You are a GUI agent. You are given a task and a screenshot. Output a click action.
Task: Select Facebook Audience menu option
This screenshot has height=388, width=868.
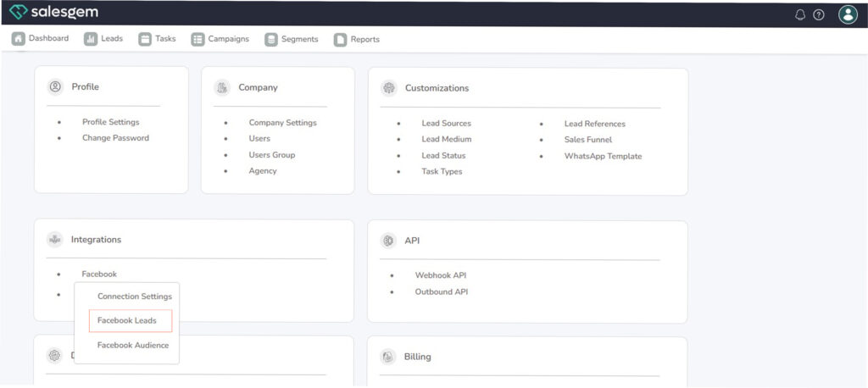[x=133, y=346]
